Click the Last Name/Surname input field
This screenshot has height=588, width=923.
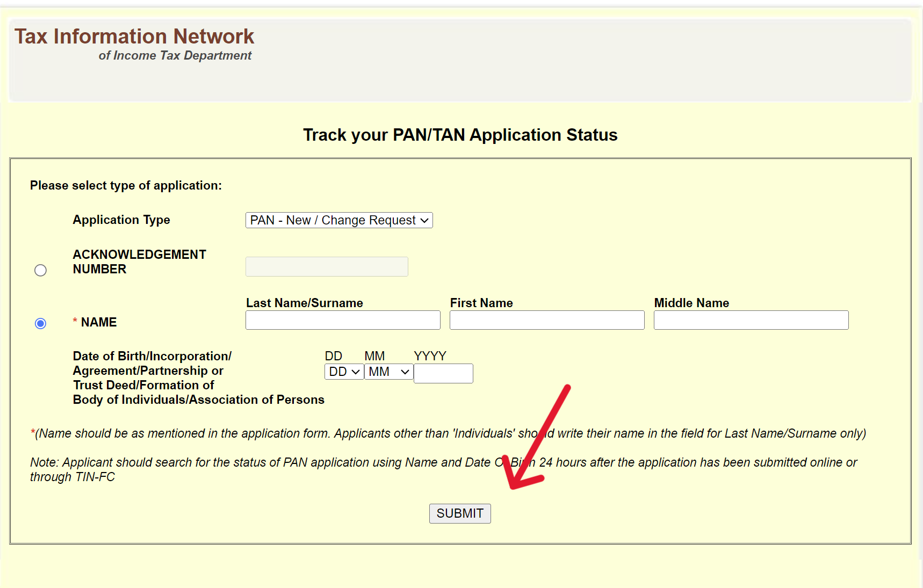[342, 320]
